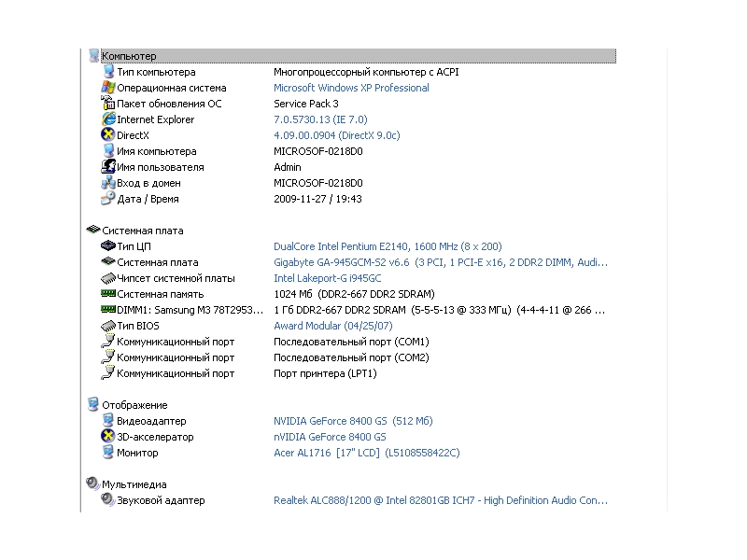Select the Тип ЦП label
Viewport: 747px width, 560px height.
(134, 246)
